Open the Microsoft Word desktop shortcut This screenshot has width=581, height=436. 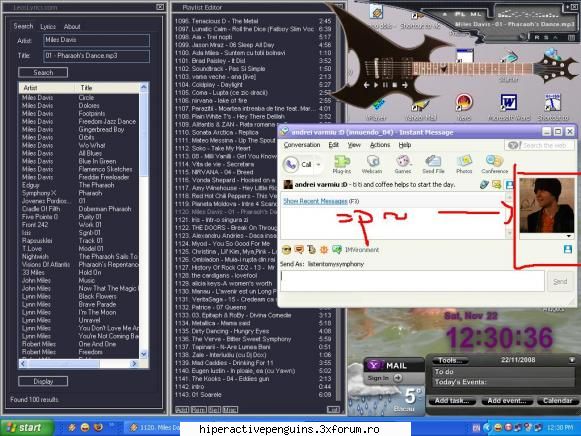coord(509,107)
